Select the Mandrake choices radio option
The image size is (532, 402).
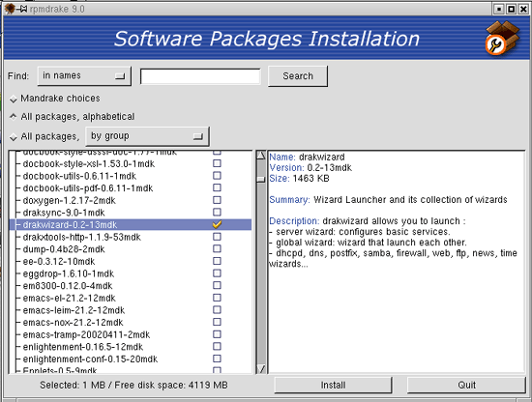tap(14, 99)
